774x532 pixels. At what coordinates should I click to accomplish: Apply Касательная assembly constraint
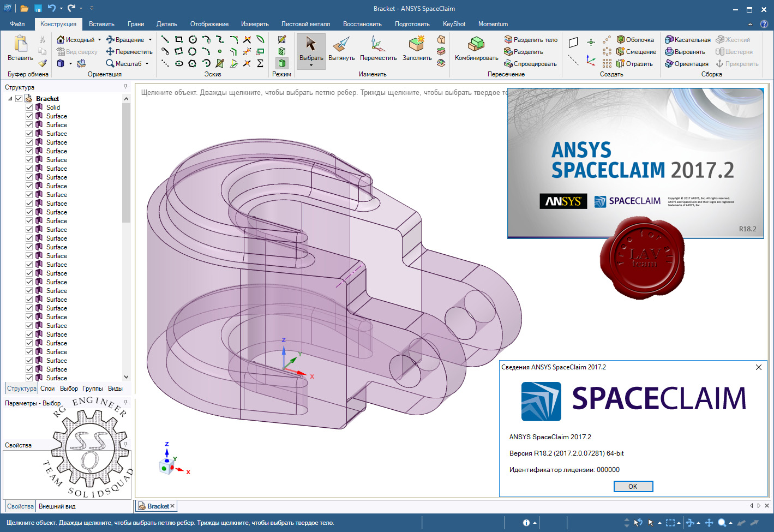(688, 39)
